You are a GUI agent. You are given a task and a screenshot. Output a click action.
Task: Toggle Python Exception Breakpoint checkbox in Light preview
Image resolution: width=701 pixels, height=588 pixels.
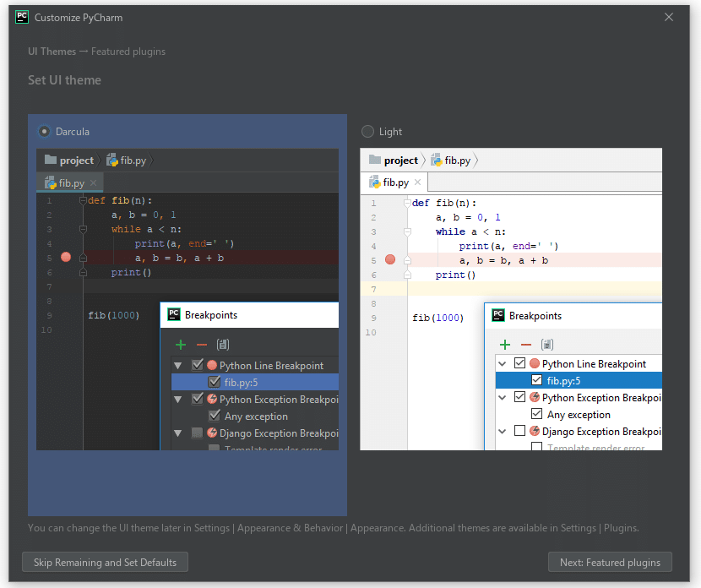519,397
